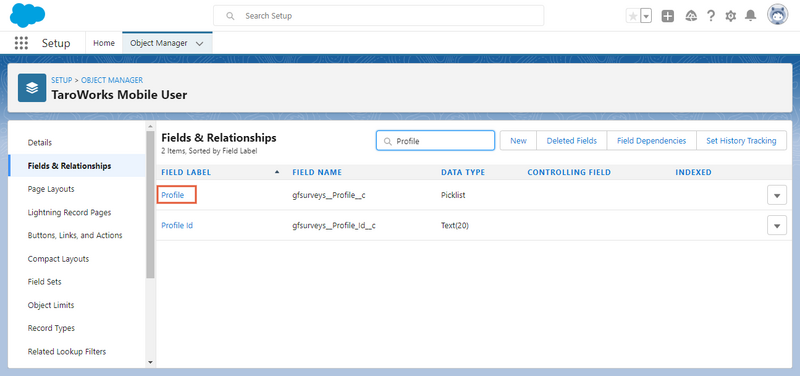This screenshot has width=800, height=376.
Task: Open Details in the sidebar
Action: tap(40, 142)
